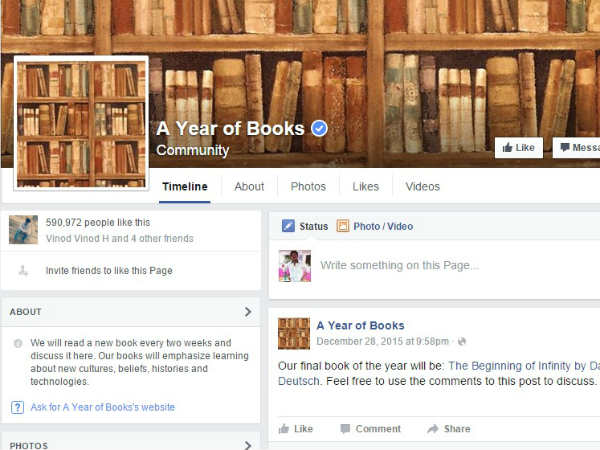Click the Photo / Video icon
Viewport: 600px width, 450px height.
tap(342, 226)
